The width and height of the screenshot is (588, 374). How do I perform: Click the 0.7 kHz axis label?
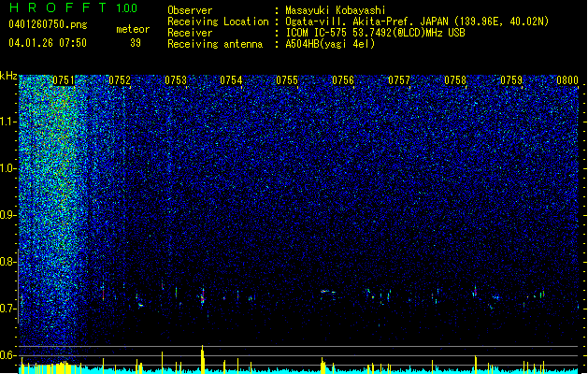[7, 309]
